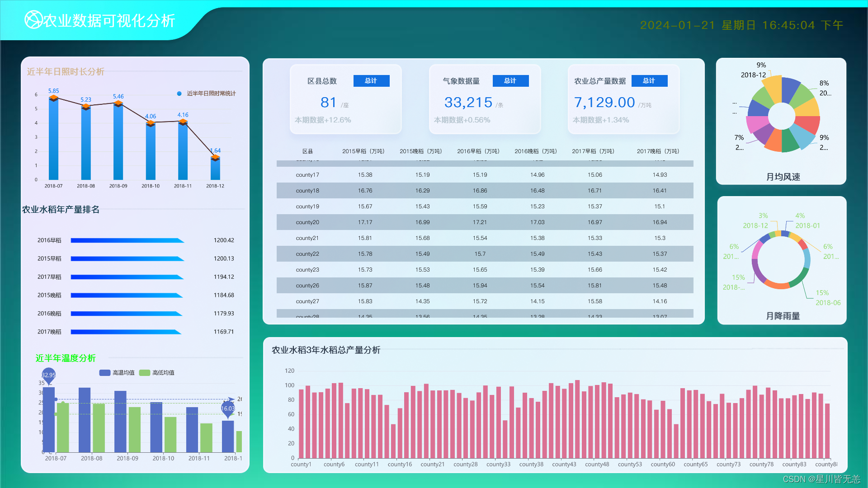The height and width of the screenshot is (488, 868).
Task: Click the 2017晚稻（万吨） column header
Action: pos(658,151)
